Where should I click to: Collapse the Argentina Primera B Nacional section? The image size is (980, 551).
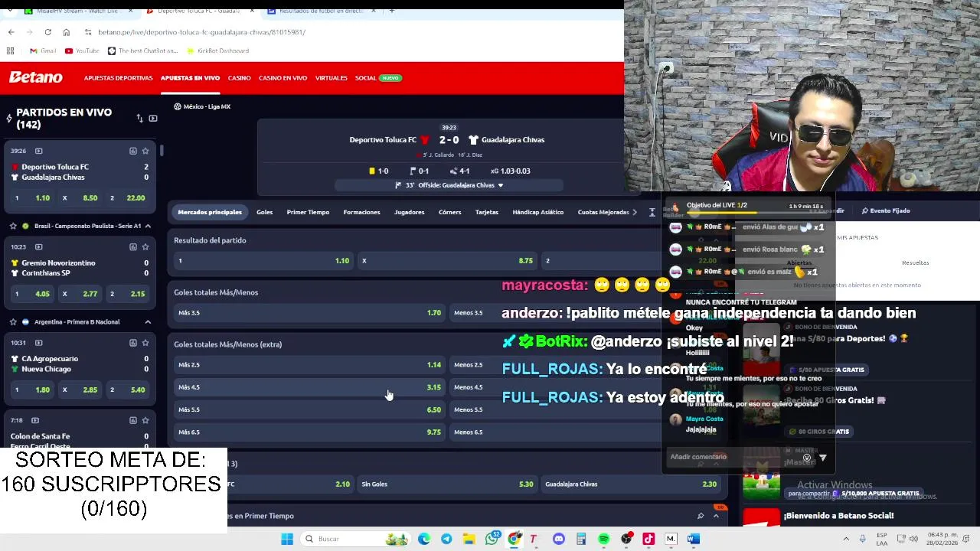coord(148,322)
